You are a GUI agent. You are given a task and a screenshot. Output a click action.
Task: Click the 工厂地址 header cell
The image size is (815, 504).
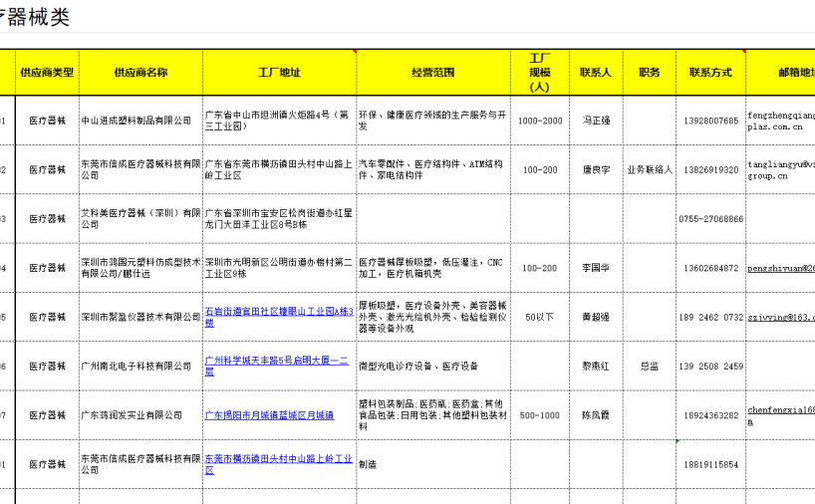pos(278,73)
